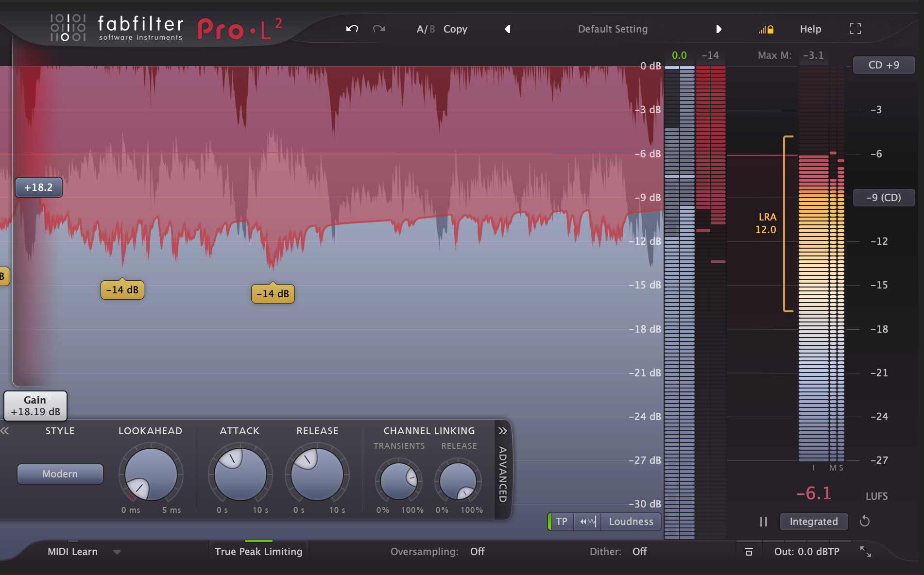
Task: Toggle A/B comparison state
Action: (x=426, y=29)
